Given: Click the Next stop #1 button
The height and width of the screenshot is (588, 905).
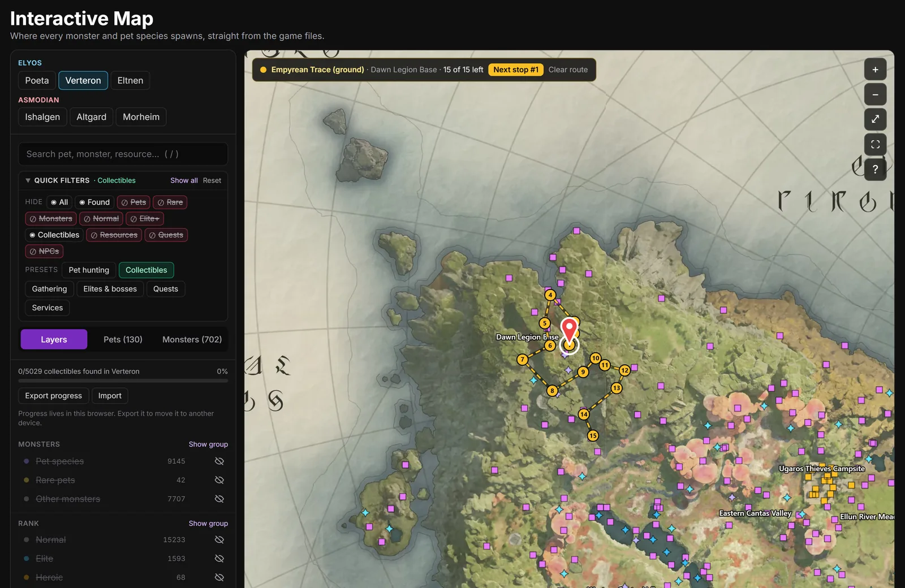Looking at the screenshot, I should click(x=516, y=70).
